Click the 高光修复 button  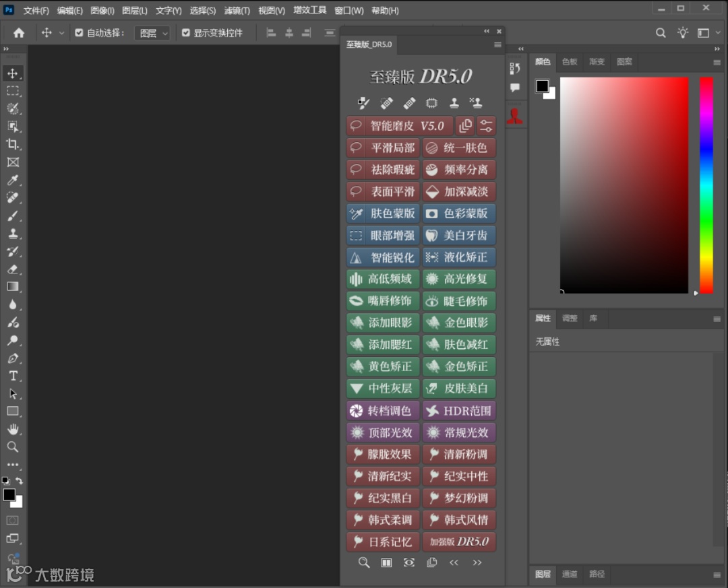tap(459, 279)
